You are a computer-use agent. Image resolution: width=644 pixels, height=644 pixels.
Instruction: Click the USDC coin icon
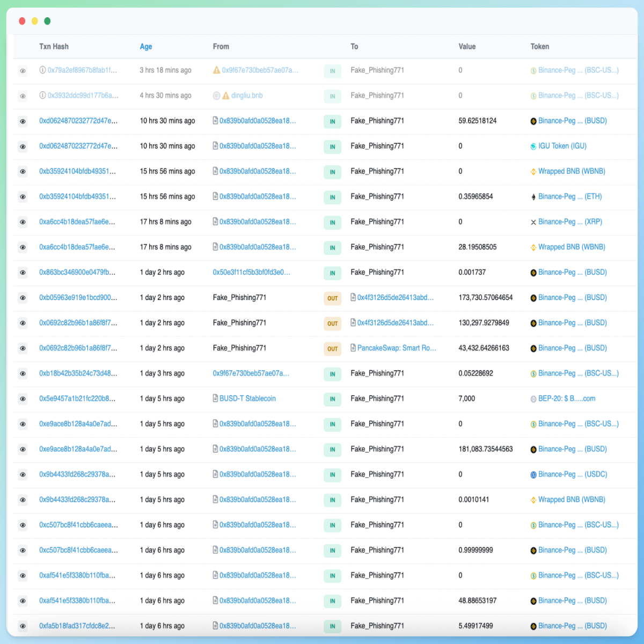point(533,475)
